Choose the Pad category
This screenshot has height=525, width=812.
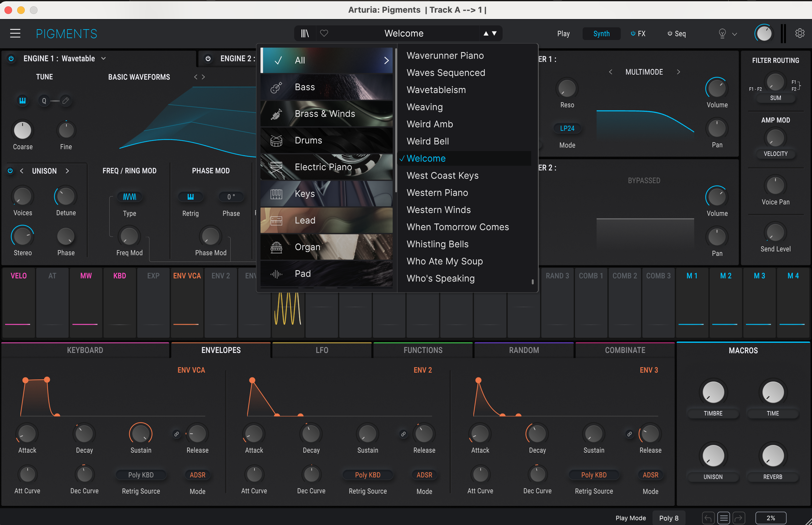click(x=326, y=273)
